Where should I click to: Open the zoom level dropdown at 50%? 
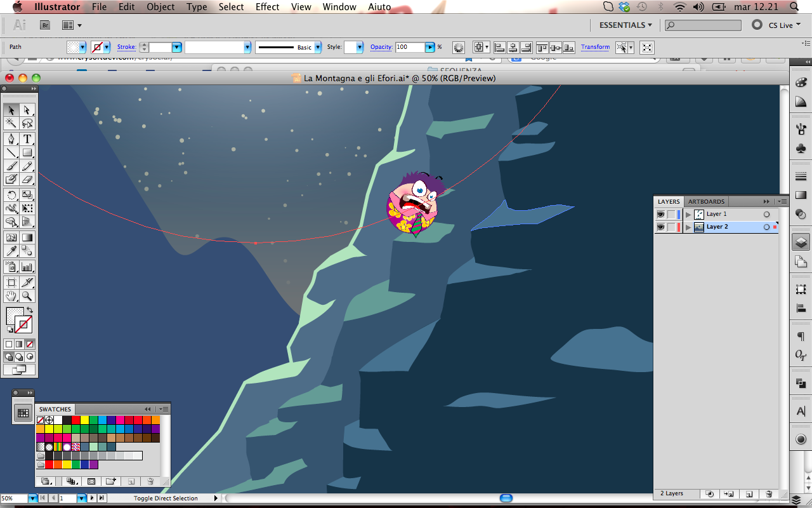(x=32, y=498)
